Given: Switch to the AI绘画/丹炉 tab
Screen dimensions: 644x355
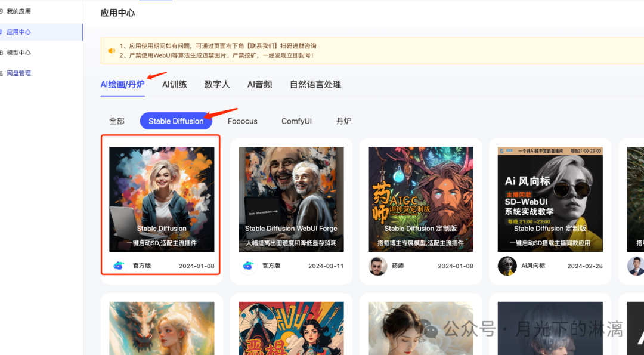Looking at the screenshot, I should (x=122, y=84).
